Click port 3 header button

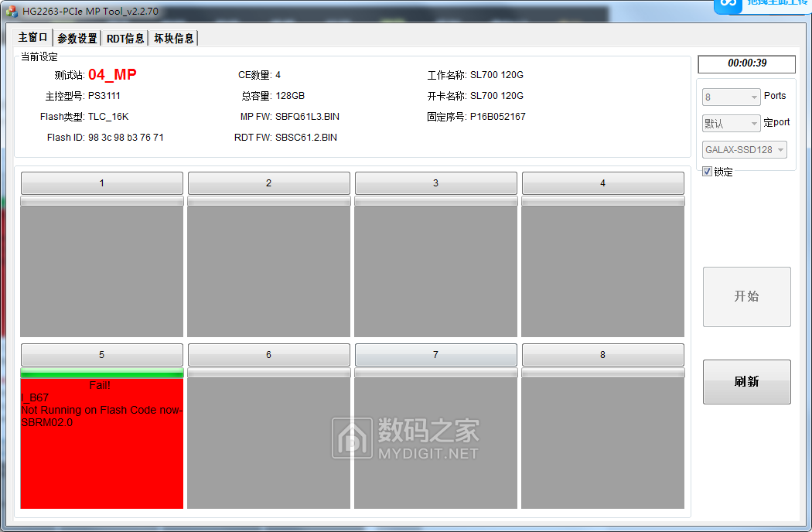(x=435, y=182)
